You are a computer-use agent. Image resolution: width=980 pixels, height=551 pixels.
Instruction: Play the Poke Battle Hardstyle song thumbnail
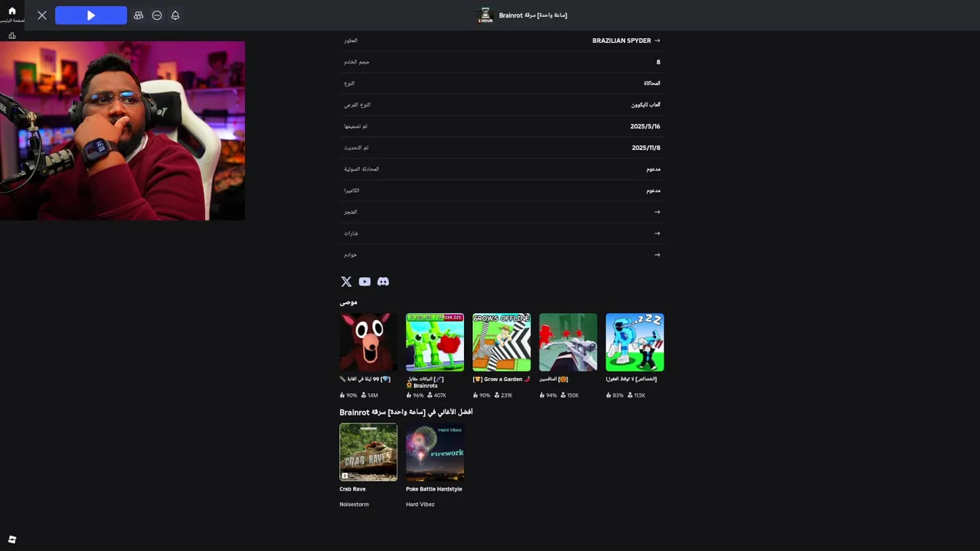[435, 452]
